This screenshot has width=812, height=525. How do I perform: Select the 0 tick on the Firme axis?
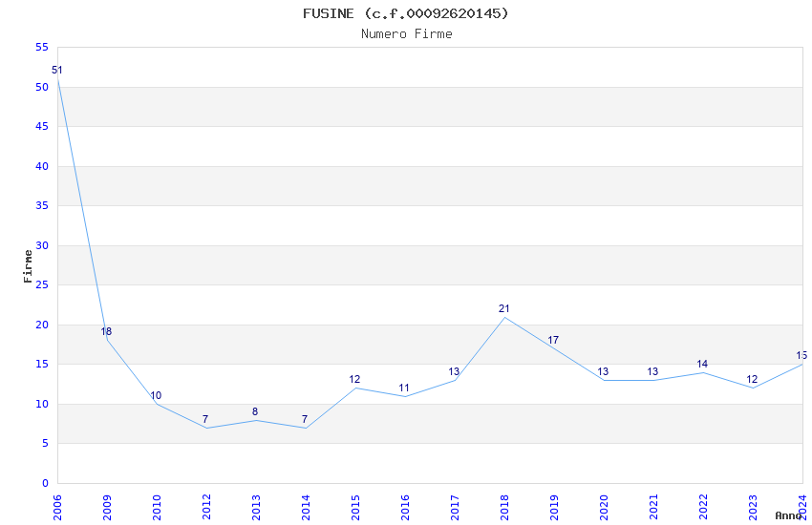(45, 483)
